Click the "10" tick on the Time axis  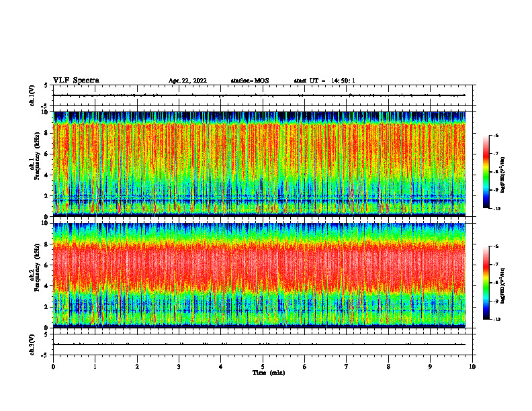(x=472, y=367)
